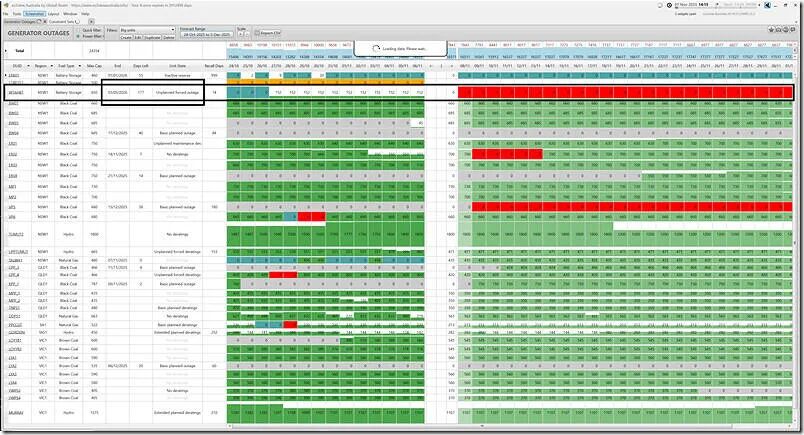804x435 pixels.
Task: Open the Forecast Range date dropdown
Action: coord(205,35)
